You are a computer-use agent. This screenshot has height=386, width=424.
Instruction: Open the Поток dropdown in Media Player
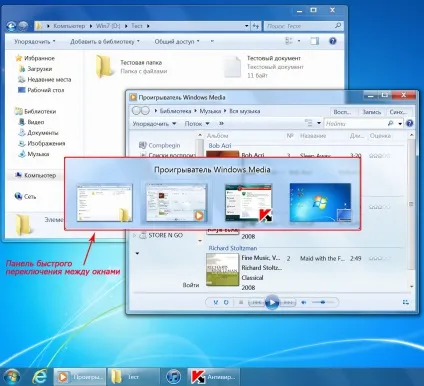[197, 124]
